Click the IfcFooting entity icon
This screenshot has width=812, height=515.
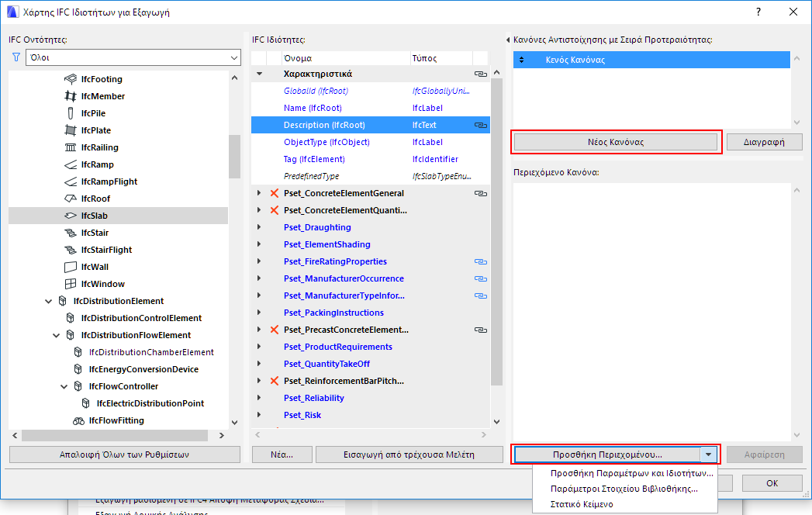click(71, 79)
